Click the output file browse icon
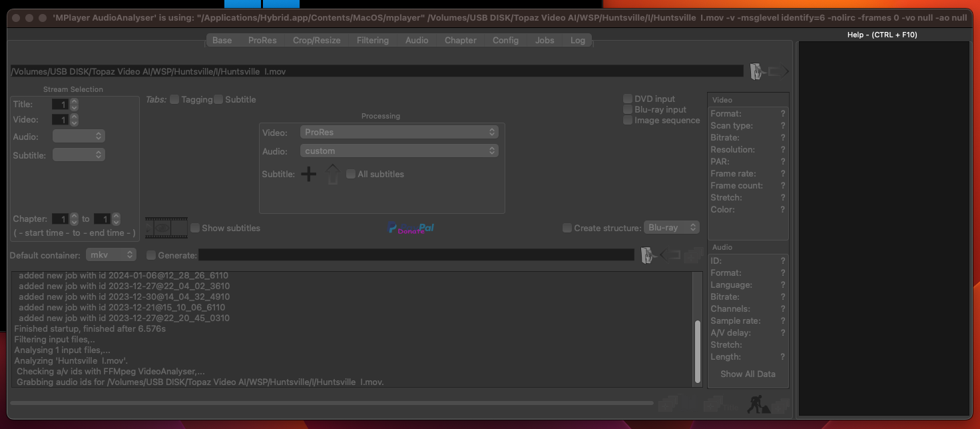980x429 pixels. [x=646, y=255]
